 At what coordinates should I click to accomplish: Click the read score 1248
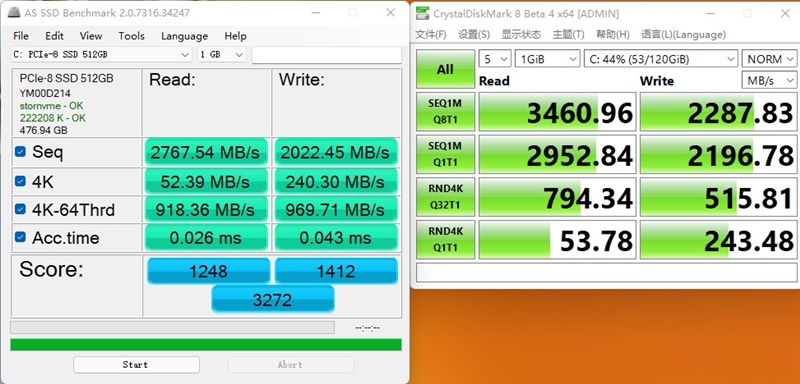(208, 271)
